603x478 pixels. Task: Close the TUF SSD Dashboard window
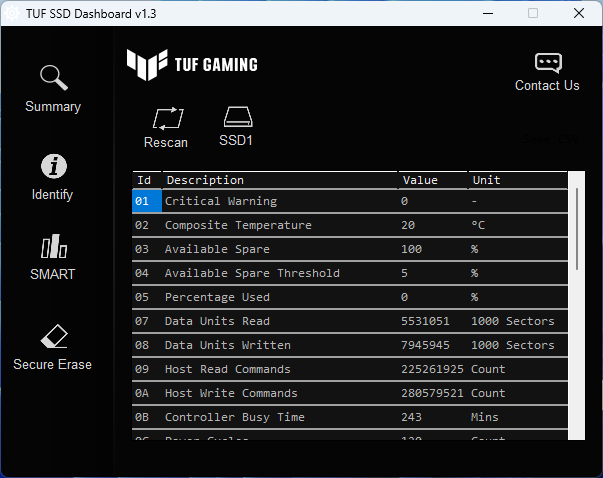pos(579,13)
